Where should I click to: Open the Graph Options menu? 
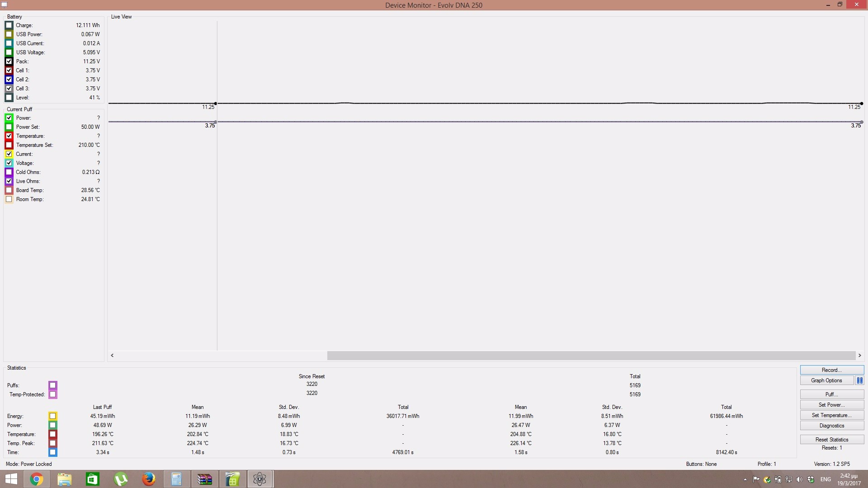(826, 380)
